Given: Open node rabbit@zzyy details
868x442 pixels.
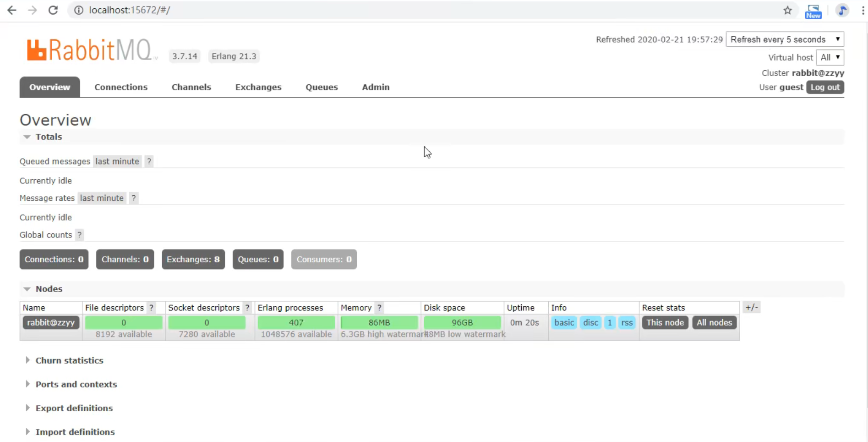Looking at the screenshot, I should (51, 322).
